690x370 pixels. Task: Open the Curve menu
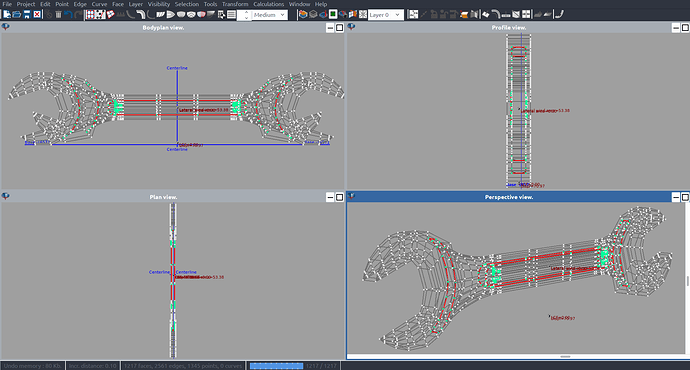pos(99,4)
